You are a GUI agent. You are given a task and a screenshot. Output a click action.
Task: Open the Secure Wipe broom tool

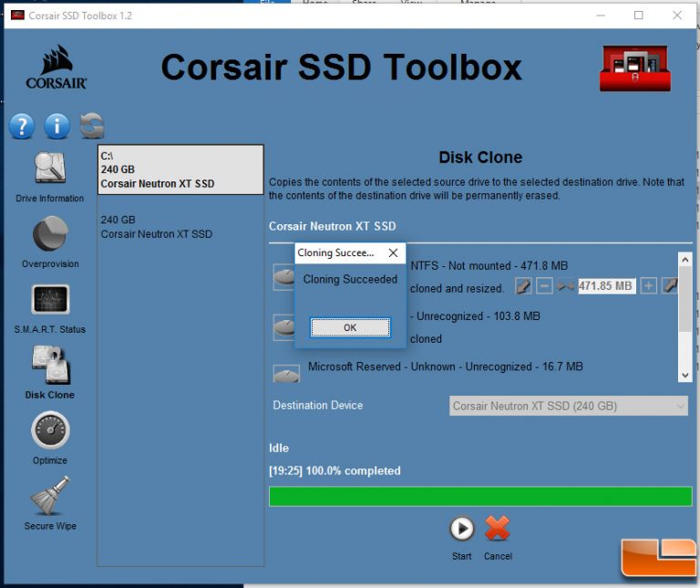[50, 495]
